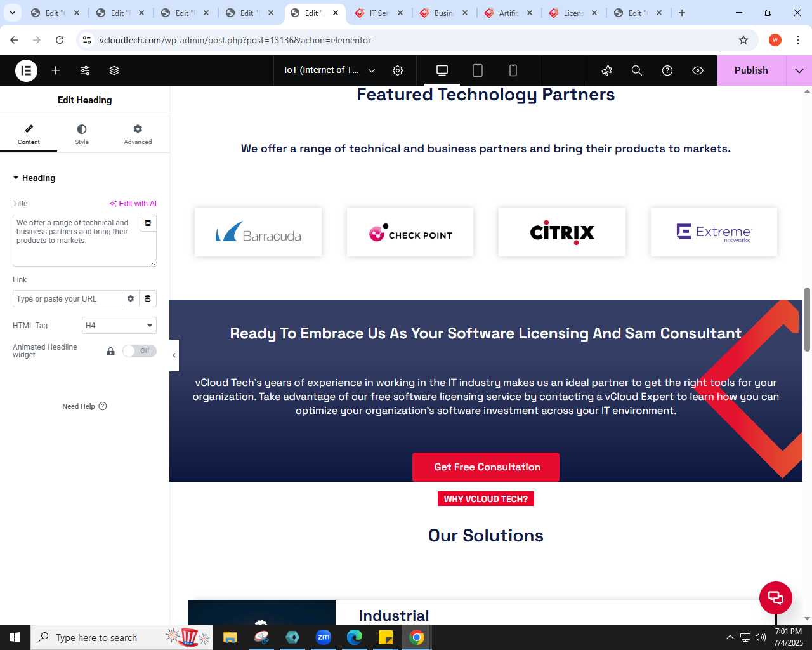Click the lock icon beside Animated Headline
Screen dimensions: 812x650
(x=110, y=351)
